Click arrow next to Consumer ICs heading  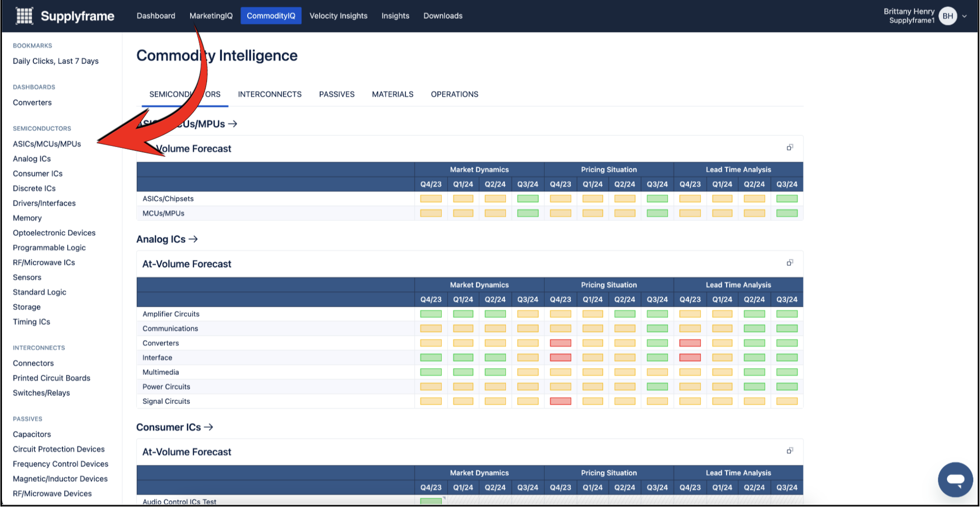point(208,427)
